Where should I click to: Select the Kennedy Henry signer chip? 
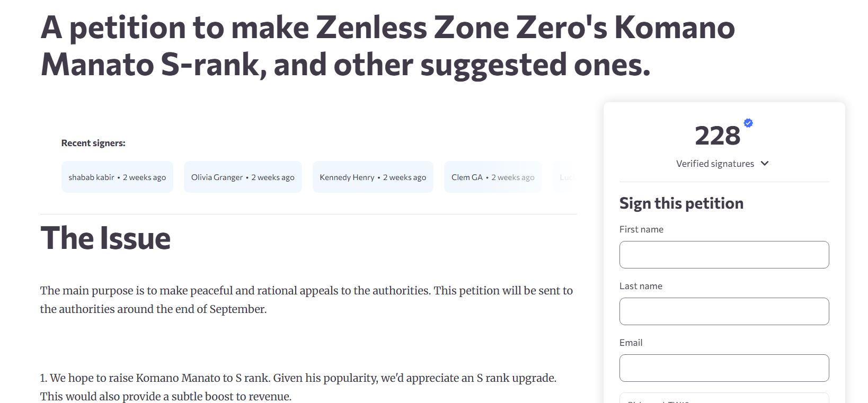tap(373, 177)
